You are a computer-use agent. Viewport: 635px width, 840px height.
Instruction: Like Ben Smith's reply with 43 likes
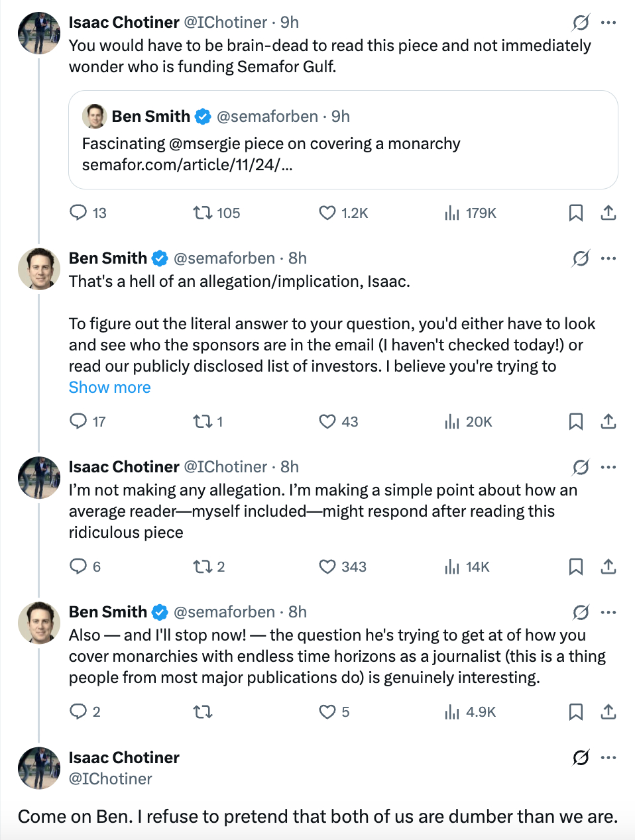(327, 421)
